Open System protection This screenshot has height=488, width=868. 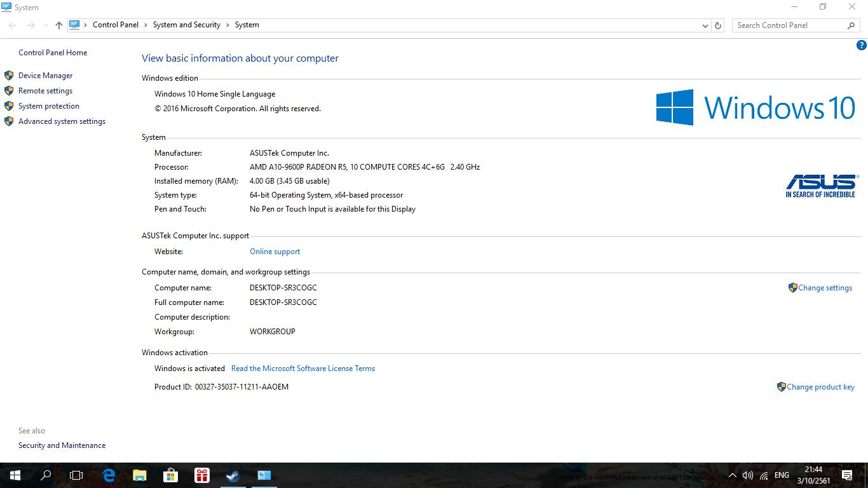[x=49, y=106]
